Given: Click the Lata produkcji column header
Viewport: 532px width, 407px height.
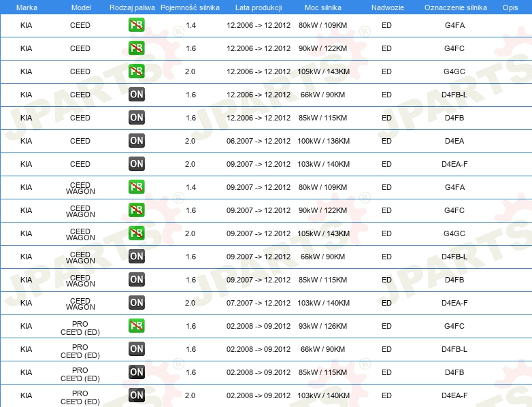Looking at the screenshot, I should click(259, 7).
